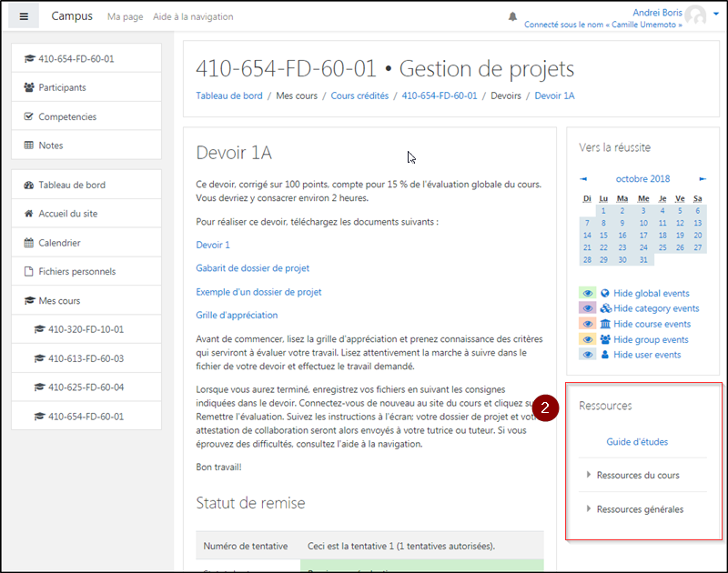Toggle the Hide global events eye
The height and width of the screenshot is (573, 728).
(x=588, y=294)
